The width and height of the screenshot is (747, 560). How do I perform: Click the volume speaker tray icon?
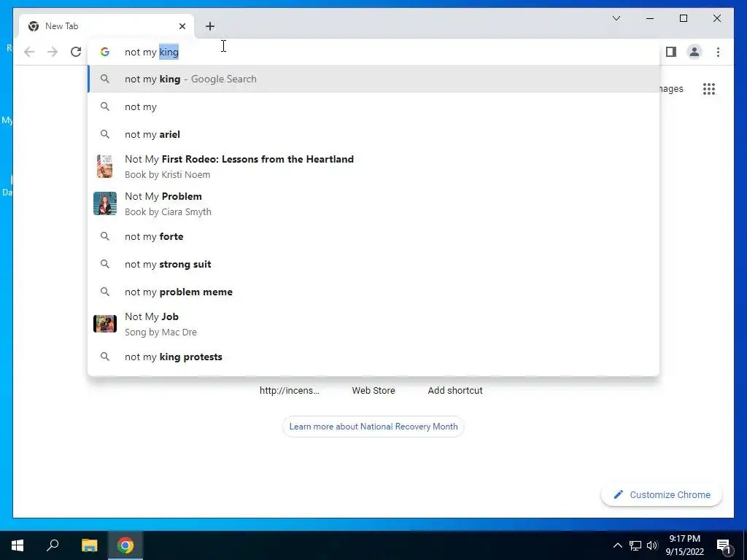click(652, 545)
